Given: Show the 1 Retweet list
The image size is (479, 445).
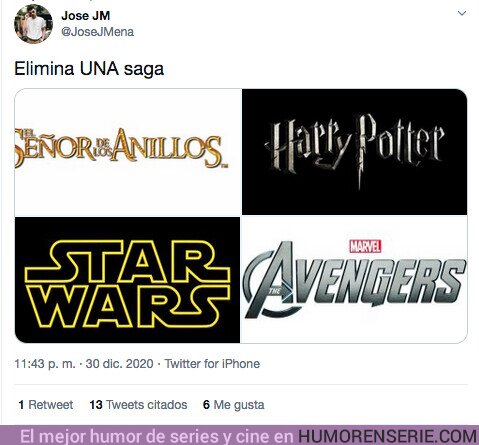Looking at the screenshot, I should pos(46,405).
